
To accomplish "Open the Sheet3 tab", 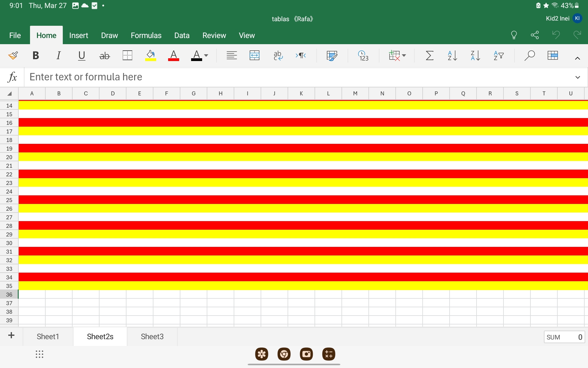I will click(x=152, y=336).
